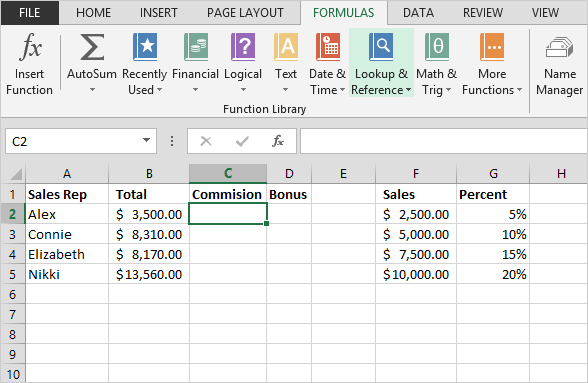Open the Financial functions library

195,64
